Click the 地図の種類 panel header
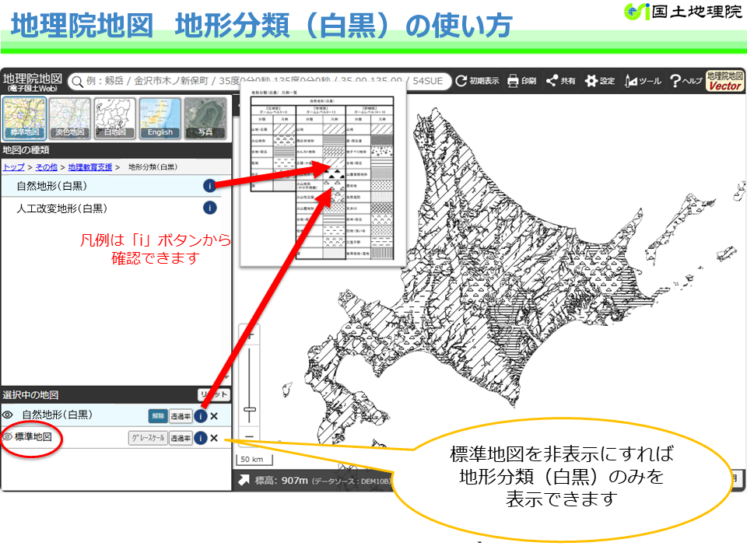747x560 pixels. [116, 150]
